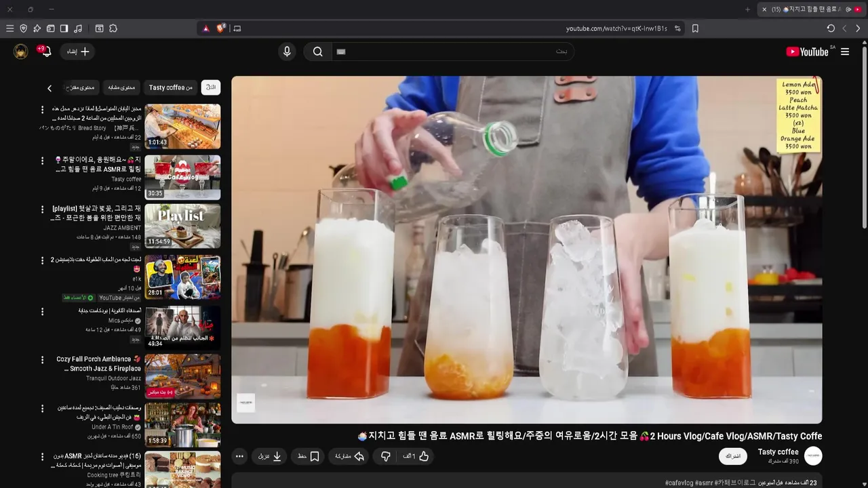Viewport: 868px width, 488px height.
Task: Select the partially hidden 'محتوى مقترح' chip
Action: pos(81,87)
